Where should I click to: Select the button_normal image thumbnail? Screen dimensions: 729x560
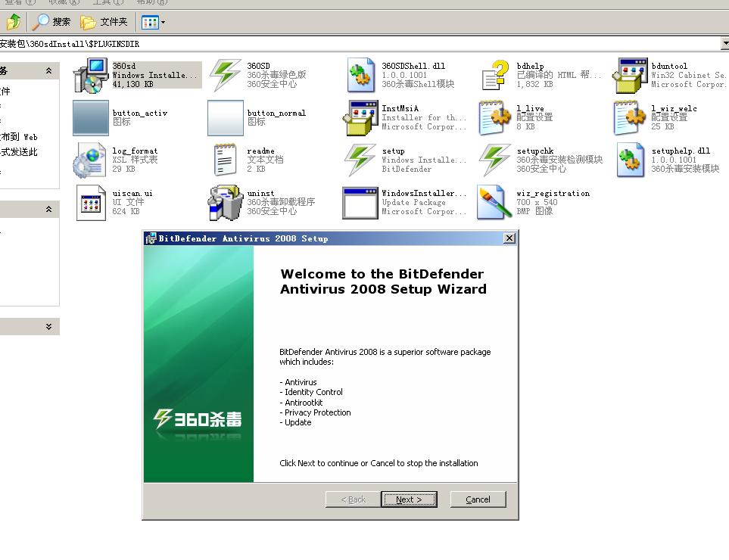226,117
